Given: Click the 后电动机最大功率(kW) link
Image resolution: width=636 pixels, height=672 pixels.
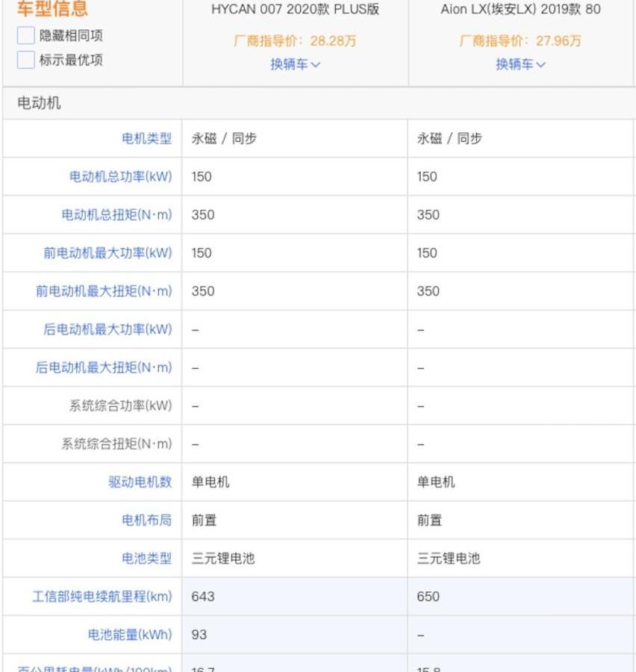Looking at the screenshot, I should pyautogui.click(x=107, y=329).
